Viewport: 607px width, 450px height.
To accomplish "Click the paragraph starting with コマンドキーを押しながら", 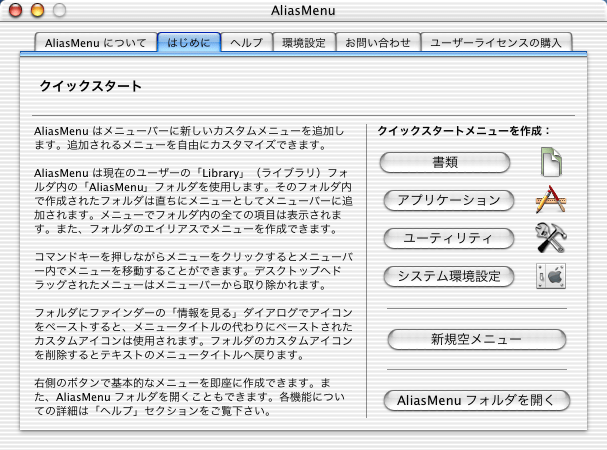I will tap(194, 271).
